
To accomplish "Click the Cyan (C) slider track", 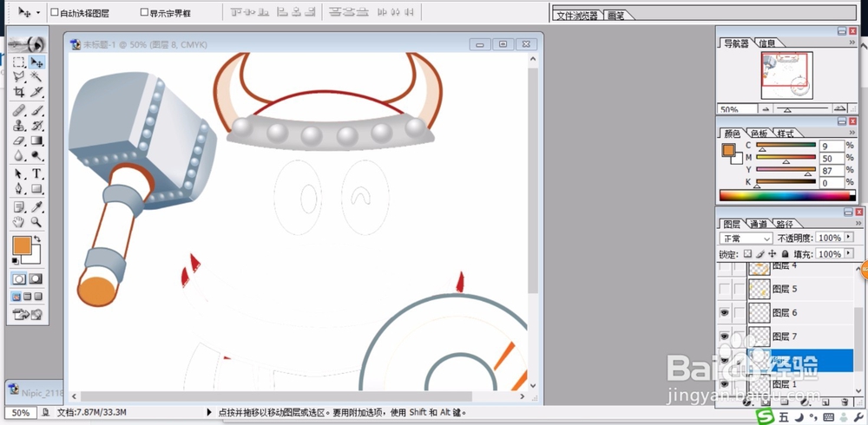I will [786, 145].
